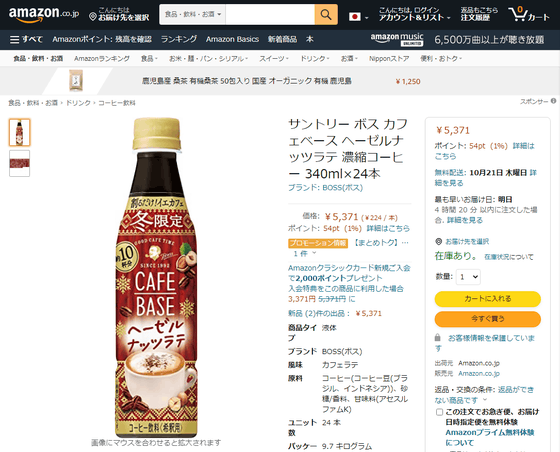560x452 pixels.
Task: Select the second product thumbnail
Action: click(x=20, y=164)
